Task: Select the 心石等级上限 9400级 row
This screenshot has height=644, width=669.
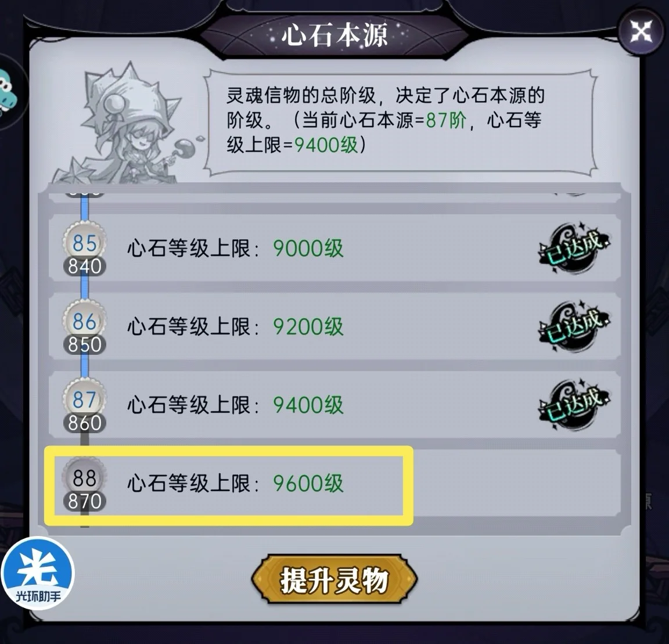Action: point(334,405)
